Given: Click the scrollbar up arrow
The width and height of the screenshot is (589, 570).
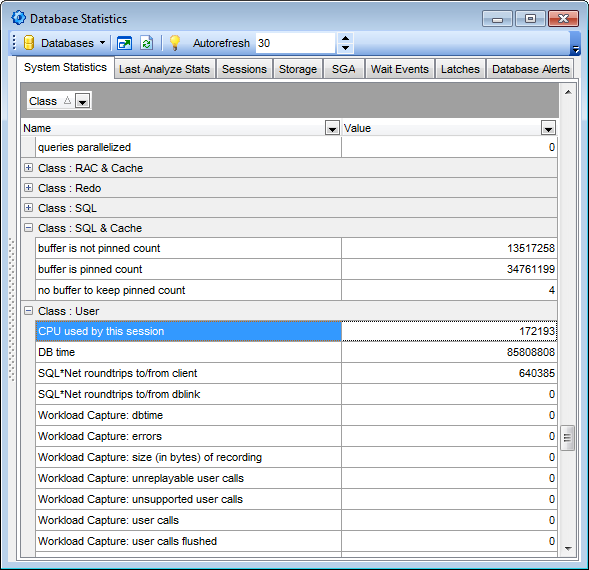Looking at the screenshot, I should coord(568,92).
